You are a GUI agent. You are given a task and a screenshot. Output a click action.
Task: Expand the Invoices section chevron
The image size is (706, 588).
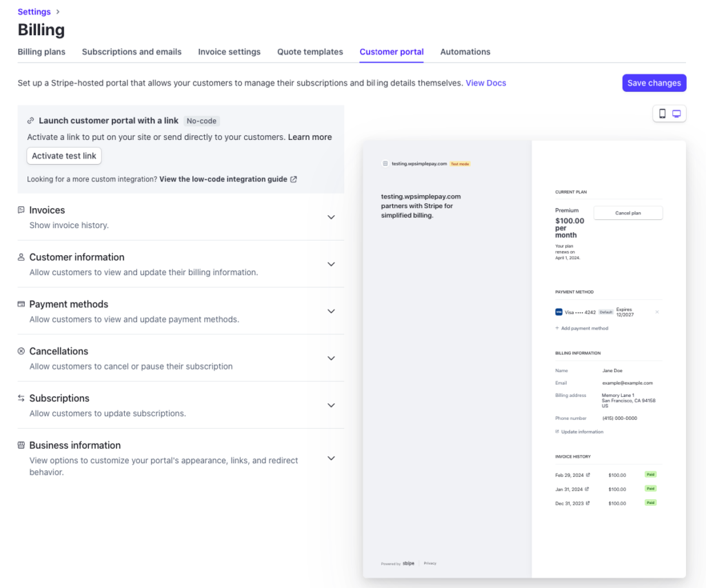(331, 217)
